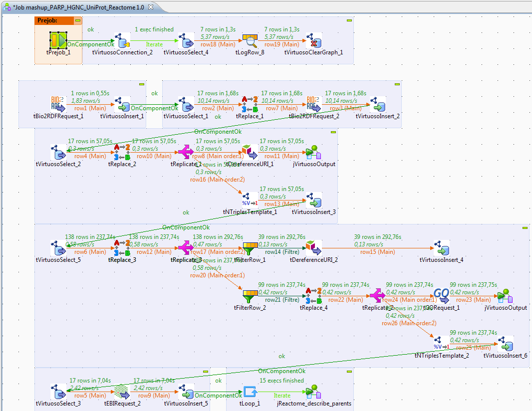Collapse the Prejob subjob box

(x=78, y=20)
